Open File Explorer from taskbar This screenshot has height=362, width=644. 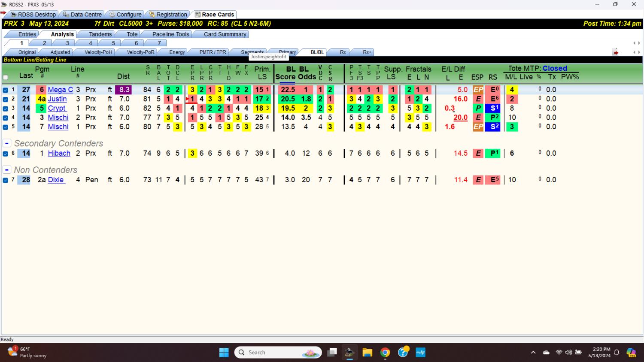tap(367, 353)
